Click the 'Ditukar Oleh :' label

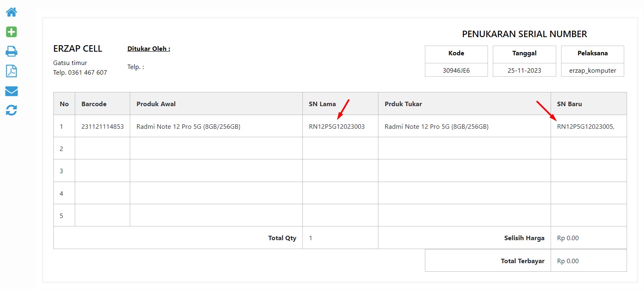[149, 49]
